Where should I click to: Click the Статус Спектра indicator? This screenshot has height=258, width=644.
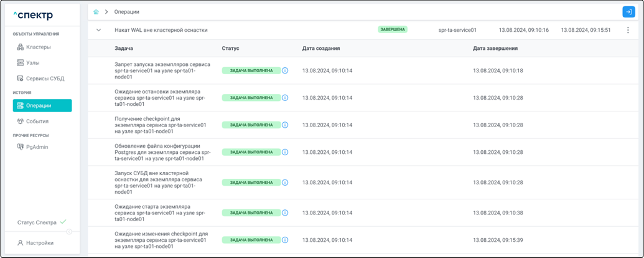point(41,222)
